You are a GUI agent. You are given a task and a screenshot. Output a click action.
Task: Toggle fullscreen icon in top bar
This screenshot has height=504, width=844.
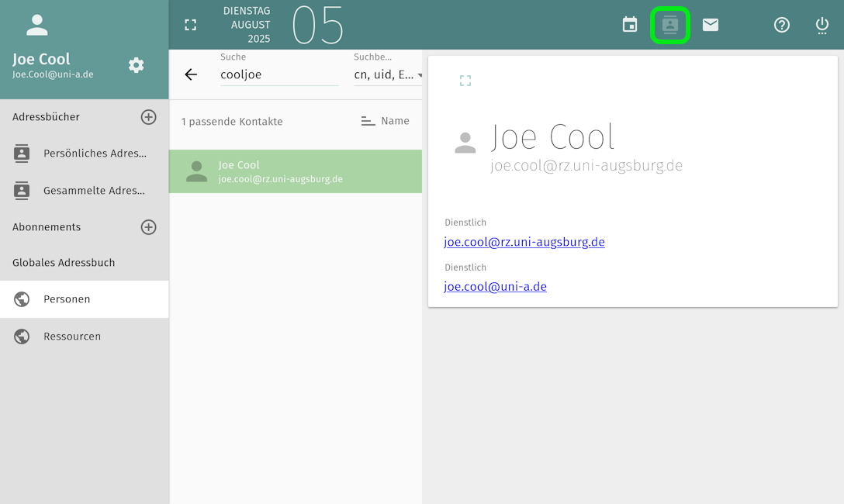[x=191, y=25]
